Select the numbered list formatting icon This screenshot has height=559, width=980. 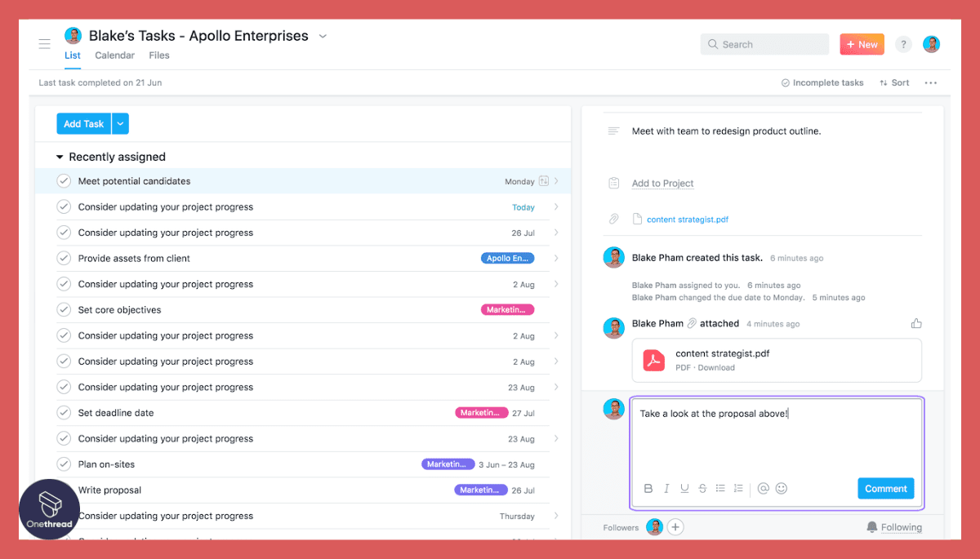point(738,488)
